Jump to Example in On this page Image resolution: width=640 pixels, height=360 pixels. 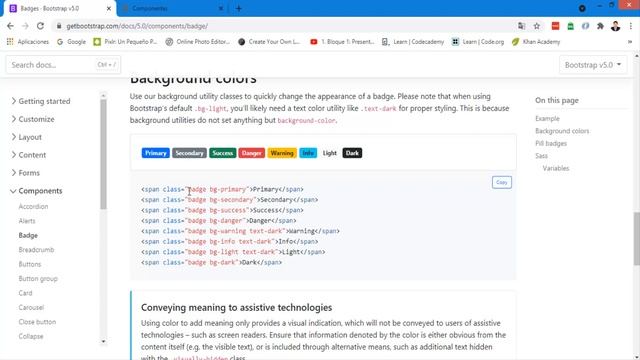tap(547, 118)
